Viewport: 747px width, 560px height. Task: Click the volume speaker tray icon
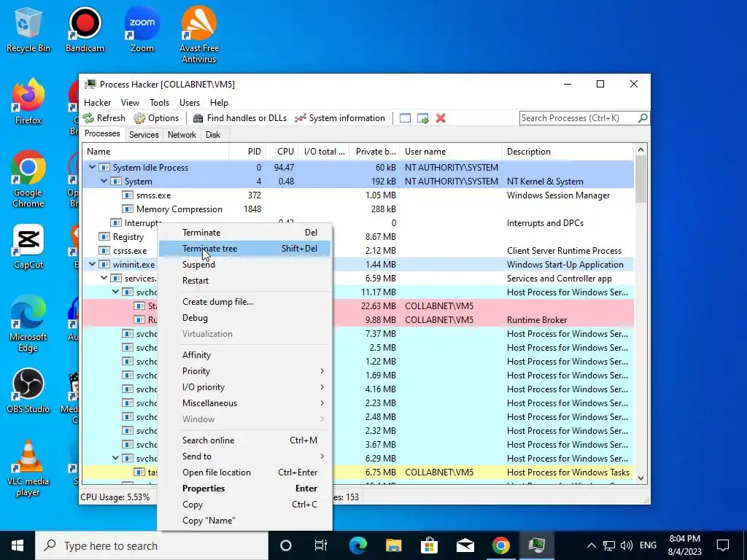[x=627, y=545]
